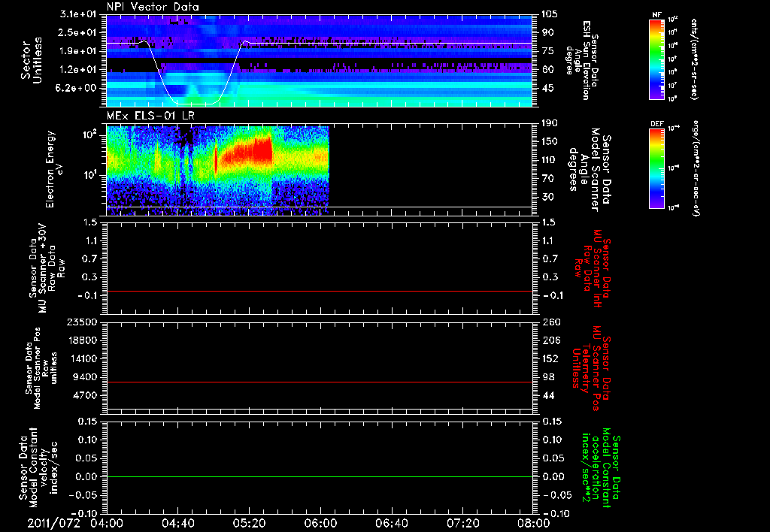Click the NF color bar legend

pyautogui.click(x=656, y=59)
